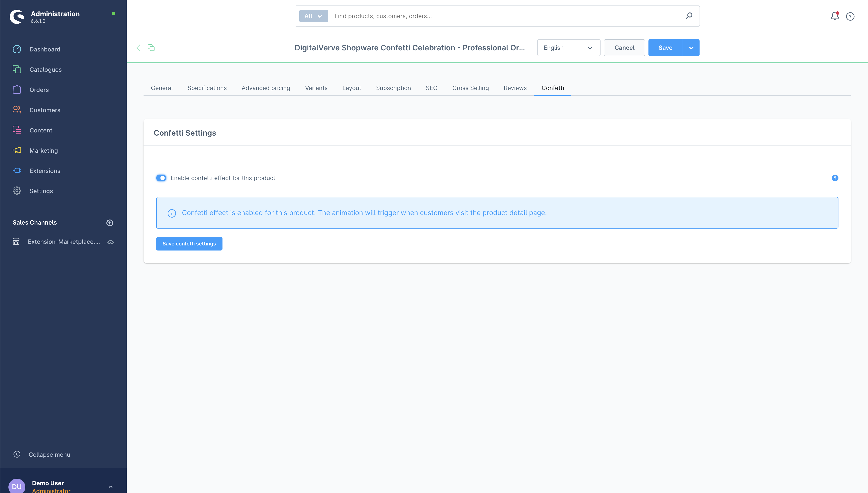Viewport: 868px width, 493px height.
Task: Click the Shopware logo
Action: (17, 17)
